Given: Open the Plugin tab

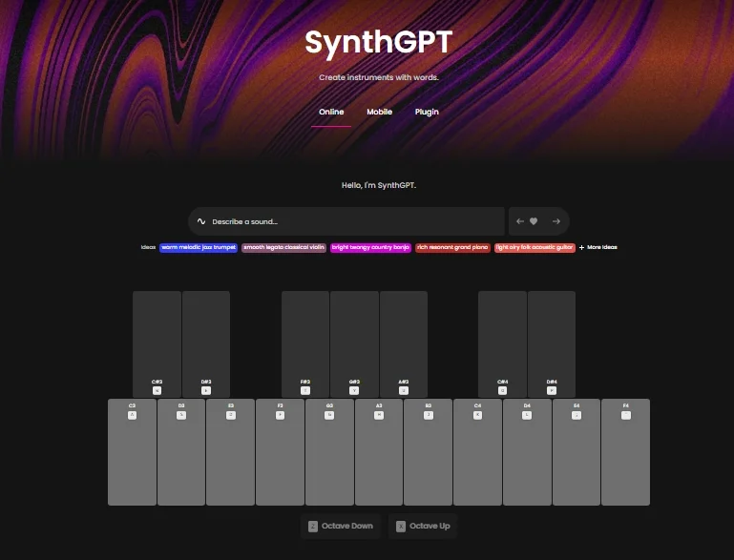Looking at the screenshot, I should click(427, 112).
